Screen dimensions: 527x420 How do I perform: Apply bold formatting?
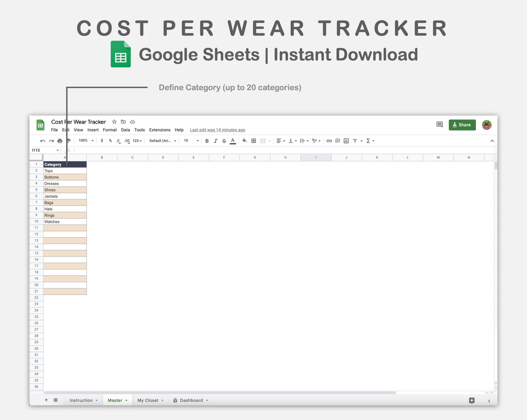coord(207,141)
